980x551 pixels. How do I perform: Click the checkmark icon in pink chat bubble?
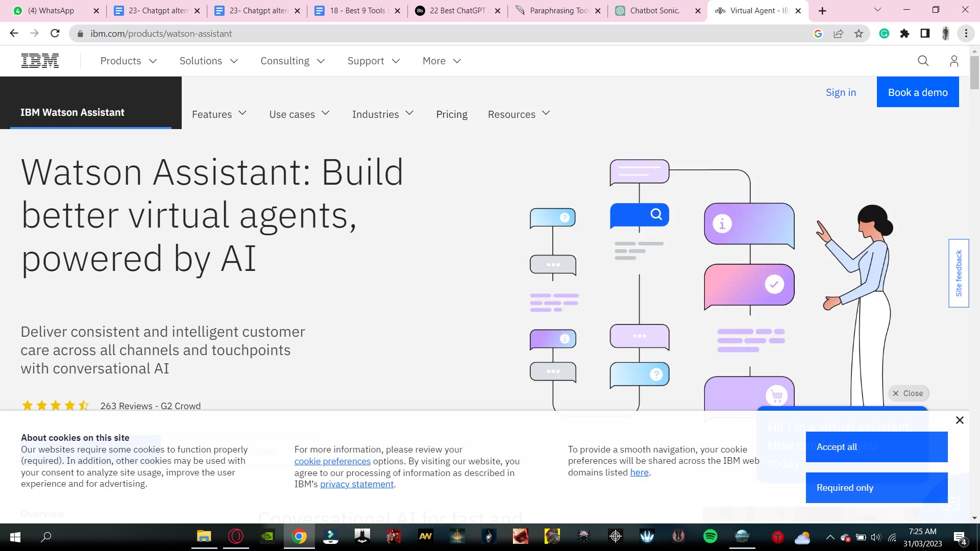pos(775,285)
